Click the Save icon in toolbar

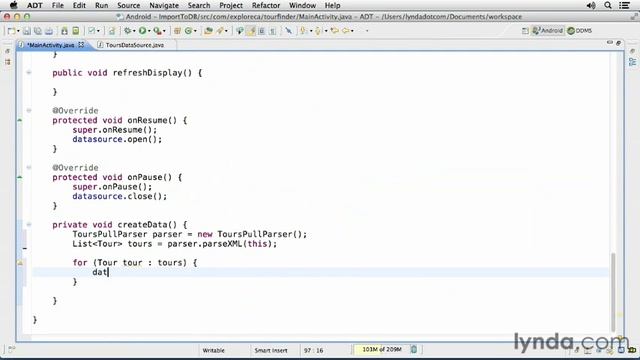click(x=27, y=31)
